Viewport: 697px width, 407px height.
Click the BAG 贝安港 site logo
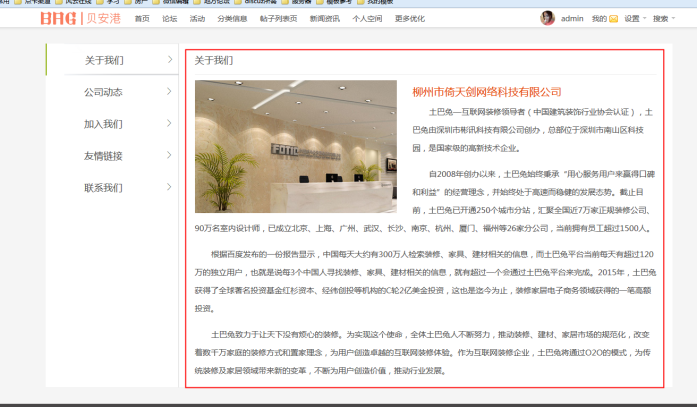(80, 18)
